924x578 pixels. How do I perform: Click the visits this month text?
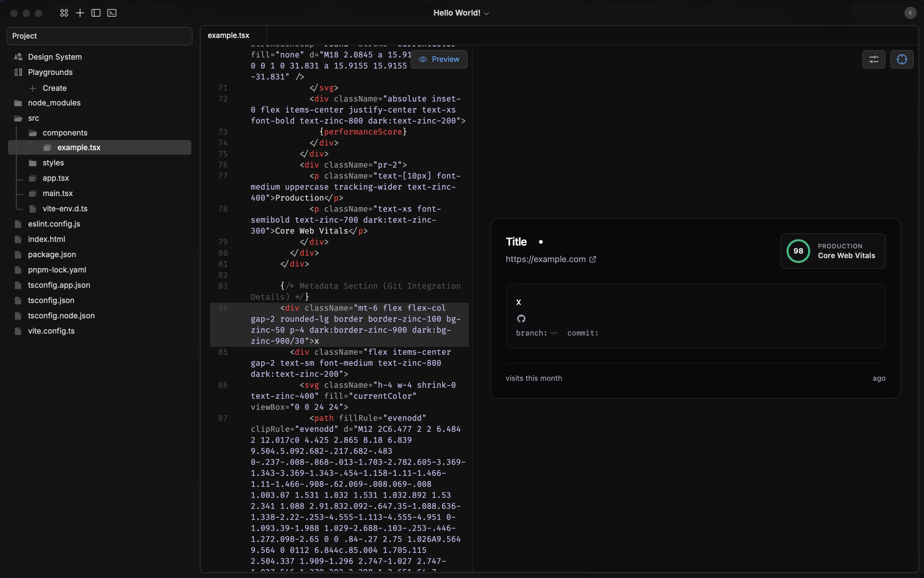(534, 379)
